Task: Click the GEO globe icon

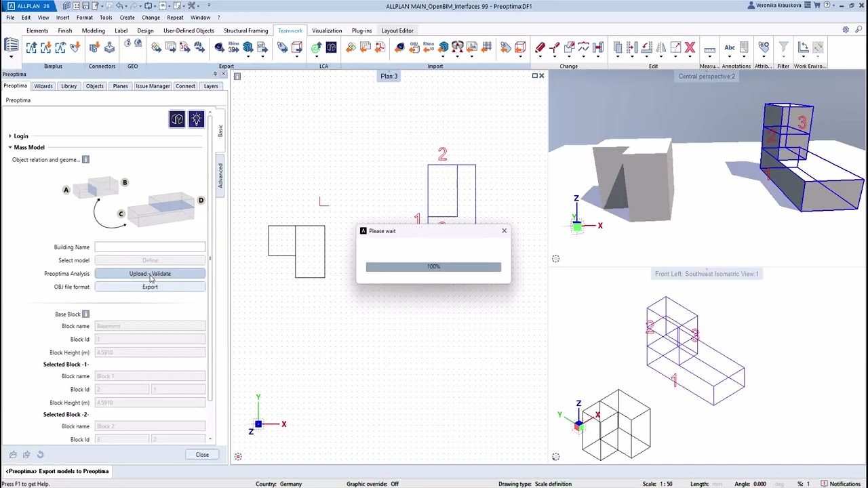Action: click(138, 44)
